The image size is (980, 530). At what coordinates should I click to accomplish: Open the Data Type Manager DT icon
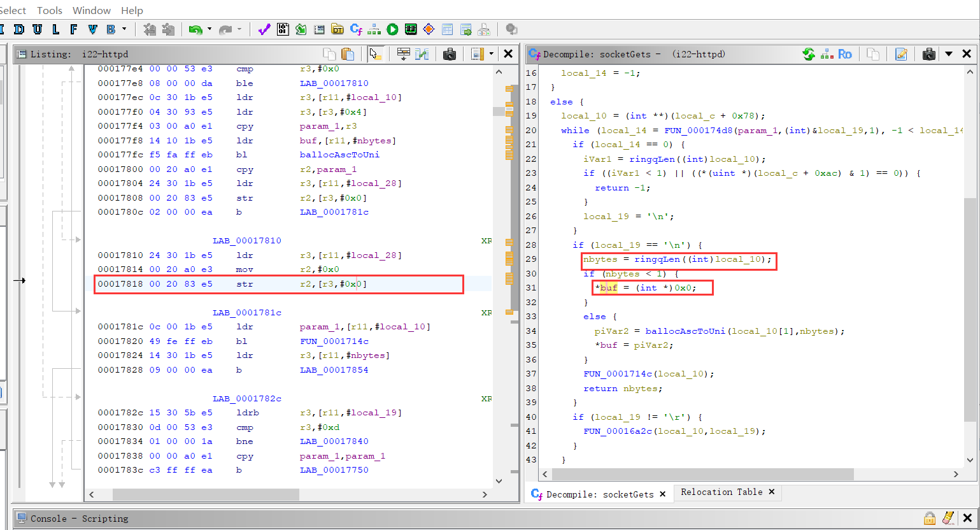click(x=337, y=29)
